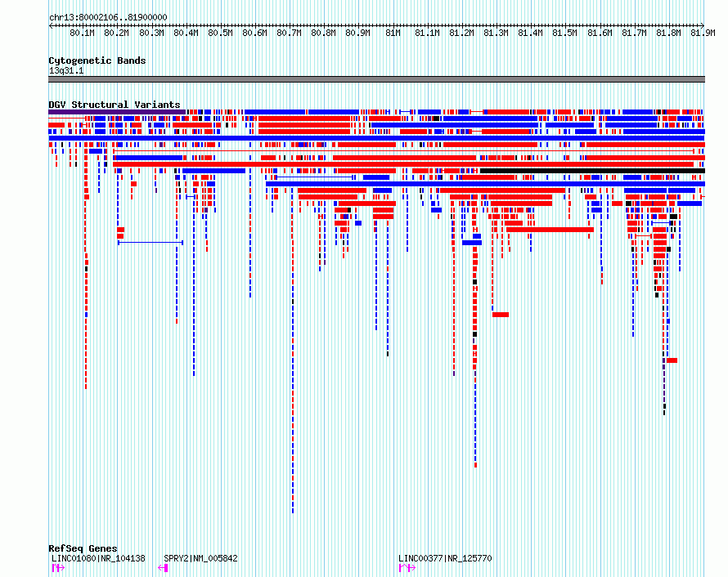Click the right arrowhead of the ruler
Image resolution: width=728 pixels, height=577 pixels.
(x=702, y=26)
